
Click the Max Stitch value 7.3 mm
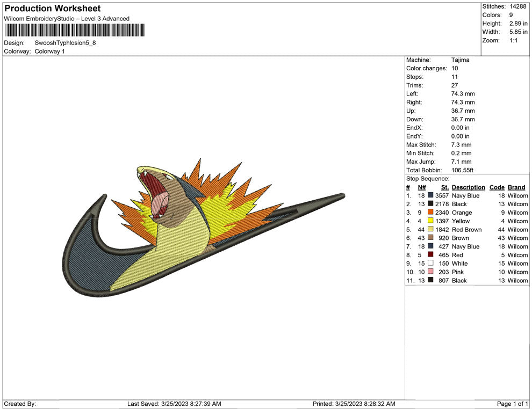462,145
